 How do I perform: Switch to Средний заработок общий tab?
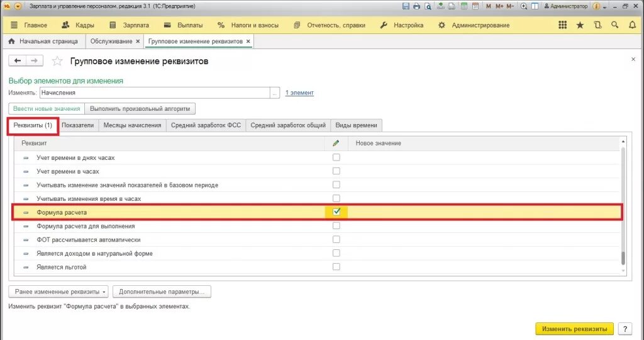288,125
